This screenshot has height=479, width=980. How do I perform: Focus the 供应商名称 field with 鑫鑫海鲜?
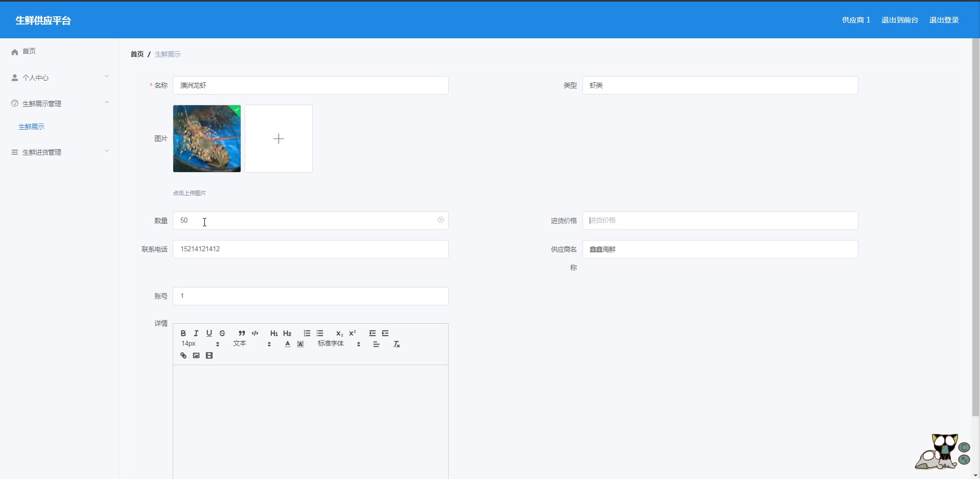click(720, 249)
